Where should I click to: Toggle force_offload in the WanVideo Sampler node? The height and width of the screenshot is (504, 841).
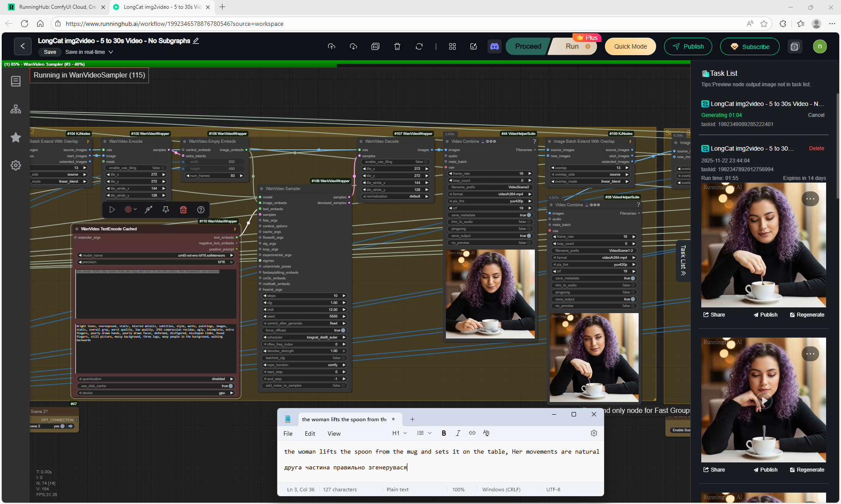(x=343, y=330)
